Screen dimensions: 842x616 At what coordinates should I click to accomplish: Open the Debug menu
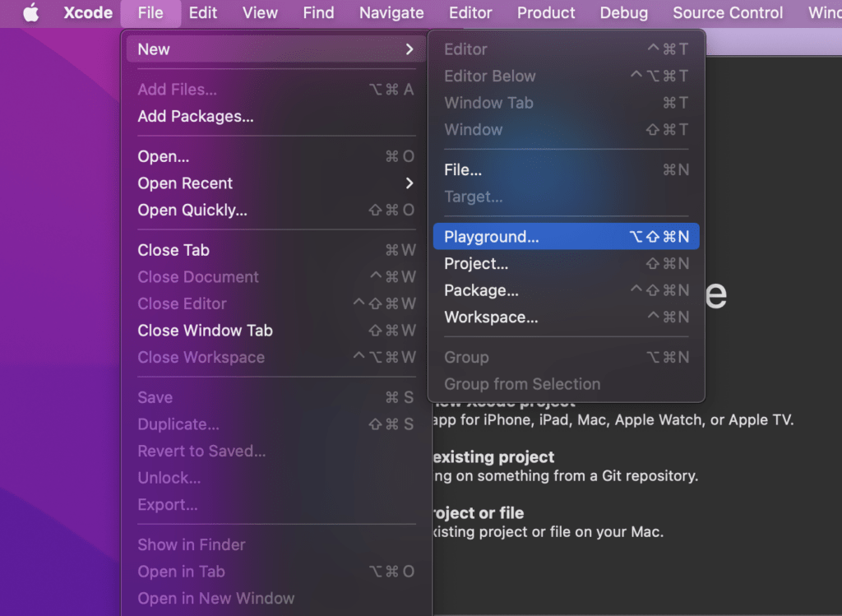point(624,13)
